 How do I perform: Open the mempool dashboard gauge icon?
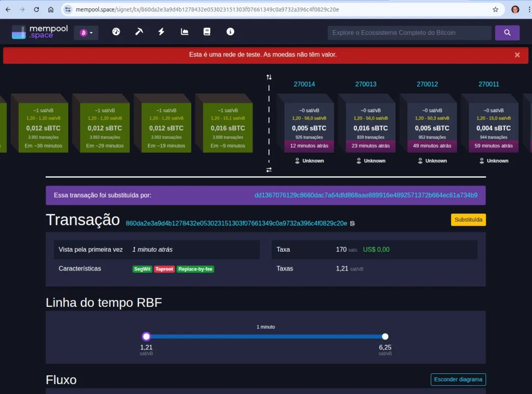coord(116,32)
